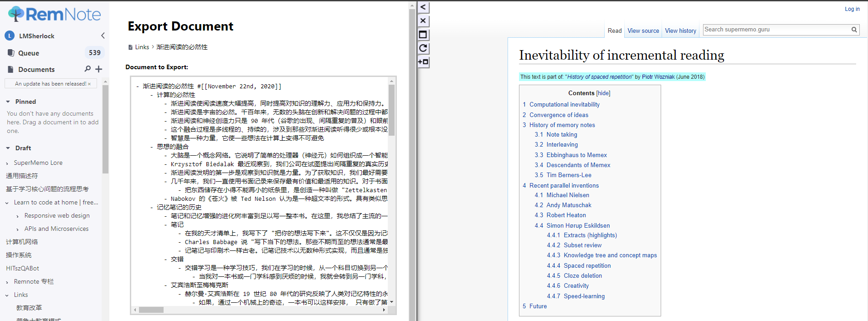Collapse the Pinned section
This screenshot has width=868, height=321.
pos(8,102)
